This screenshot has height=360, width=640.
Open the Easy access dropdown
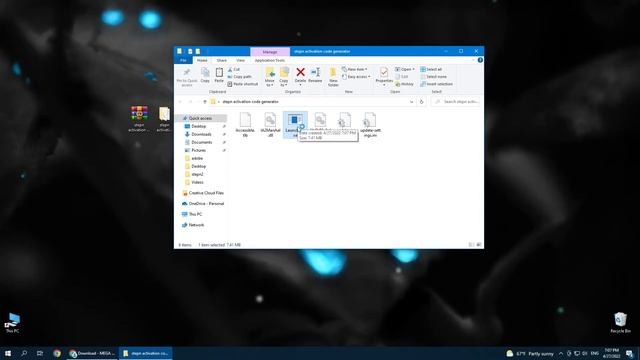coord(356,77)
